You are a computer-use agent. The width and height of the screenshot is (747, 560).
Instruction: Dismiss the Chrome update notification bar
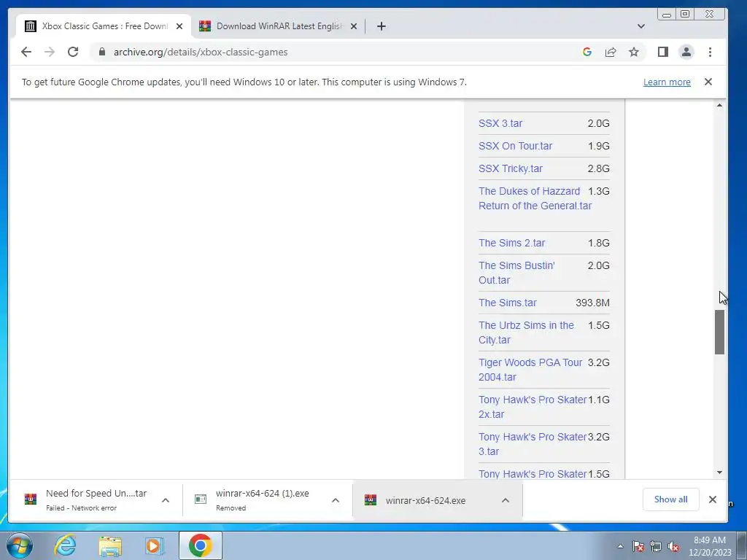click(x=708, y=82)
